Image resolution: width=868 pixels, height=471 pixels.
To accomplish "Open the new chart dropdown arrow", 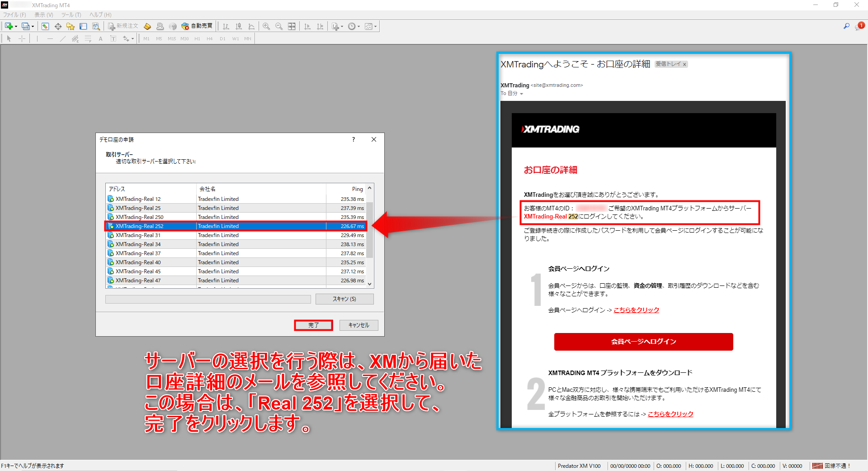I will [x=16, y=27].
